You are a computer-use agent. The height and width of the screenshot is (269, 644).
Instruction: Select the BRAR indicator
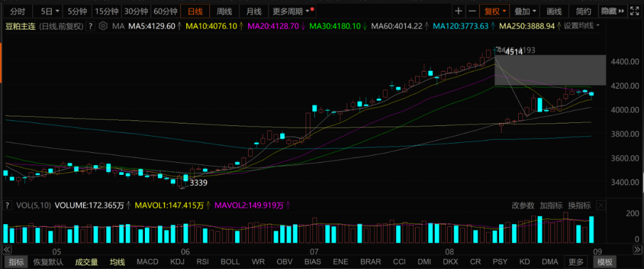[x=370, y=262]
